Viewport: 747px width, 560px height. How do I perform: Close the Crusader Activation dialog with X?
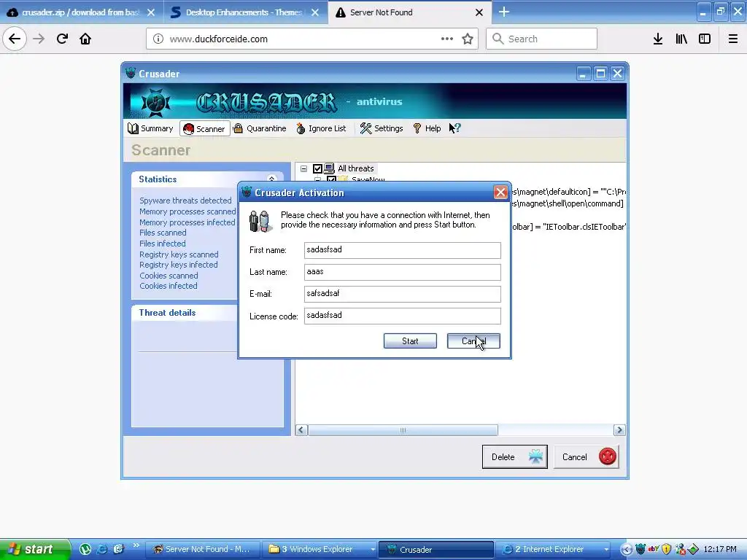coord(500,192)
